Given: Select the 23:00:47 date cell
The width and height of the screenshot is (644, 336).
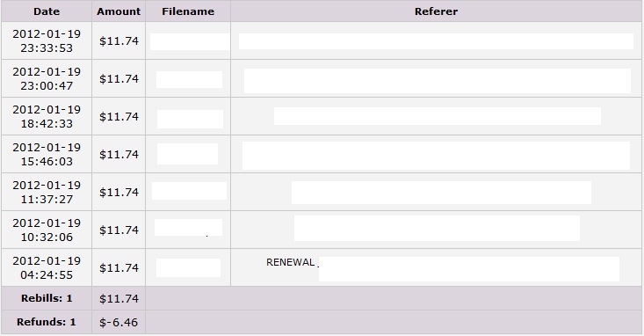Looking at the screenshot, I should click(47, 78).
